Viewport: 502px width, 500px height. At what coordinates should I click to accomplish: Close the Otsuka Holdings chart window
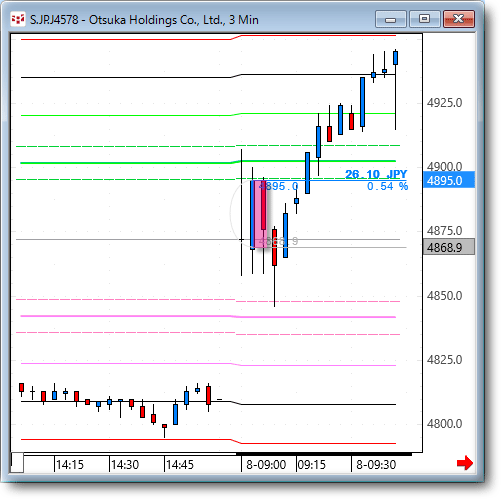tap(459, 19)
